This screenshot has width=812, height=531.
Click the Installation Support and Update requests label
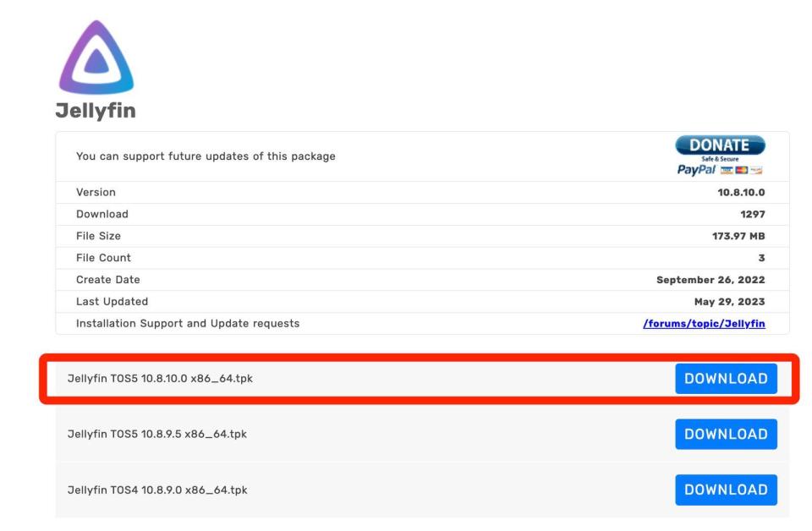[x=188, y=324]
